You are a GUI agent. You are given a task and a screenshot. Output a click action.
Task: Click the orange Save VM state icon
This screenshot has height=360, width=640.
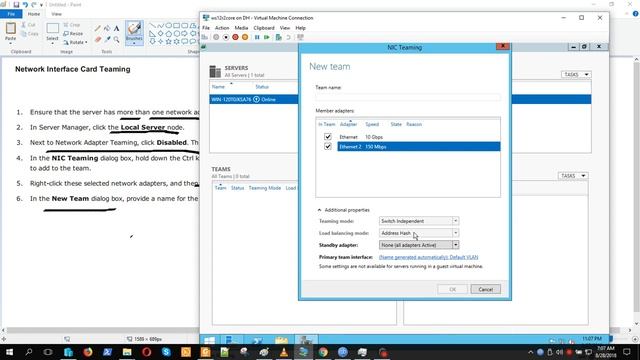(x=245, y=37)
